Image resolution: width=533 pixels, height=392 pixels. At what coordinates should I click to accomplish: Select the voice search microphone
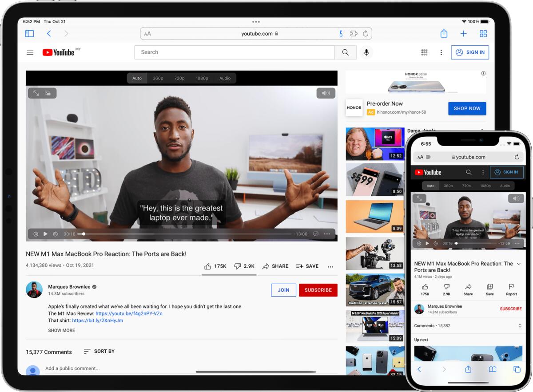366,52
